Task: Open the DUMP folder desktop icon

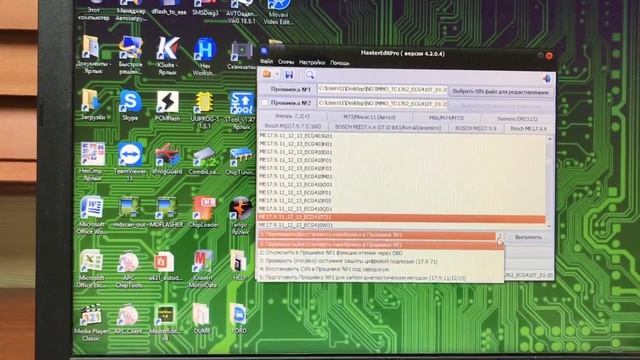Action: click(202, 319)
